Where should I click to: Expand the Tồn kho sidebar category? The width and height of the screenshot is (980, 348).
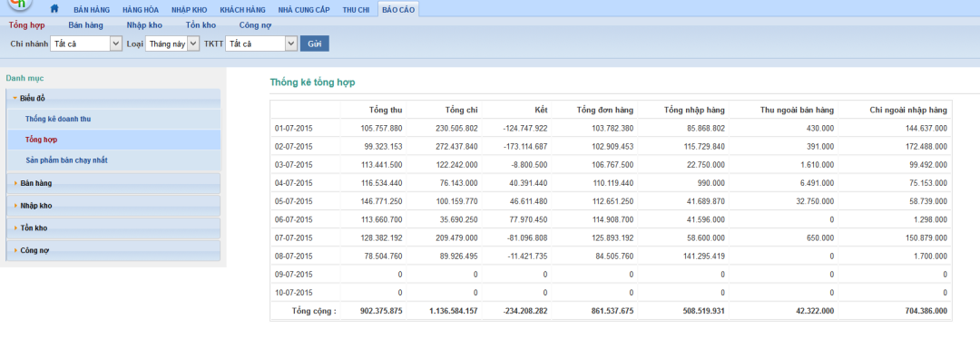[x=113, y=228]
